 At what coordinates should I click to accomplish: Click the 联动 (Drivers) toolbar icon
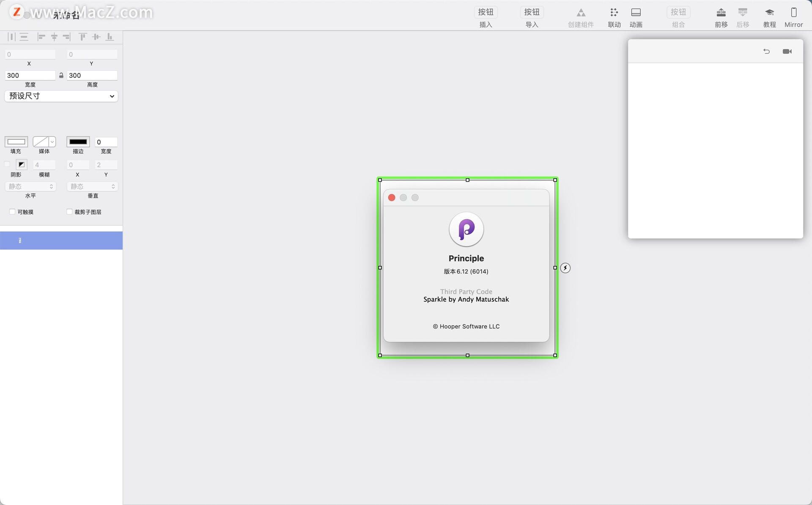coord(614,13)
